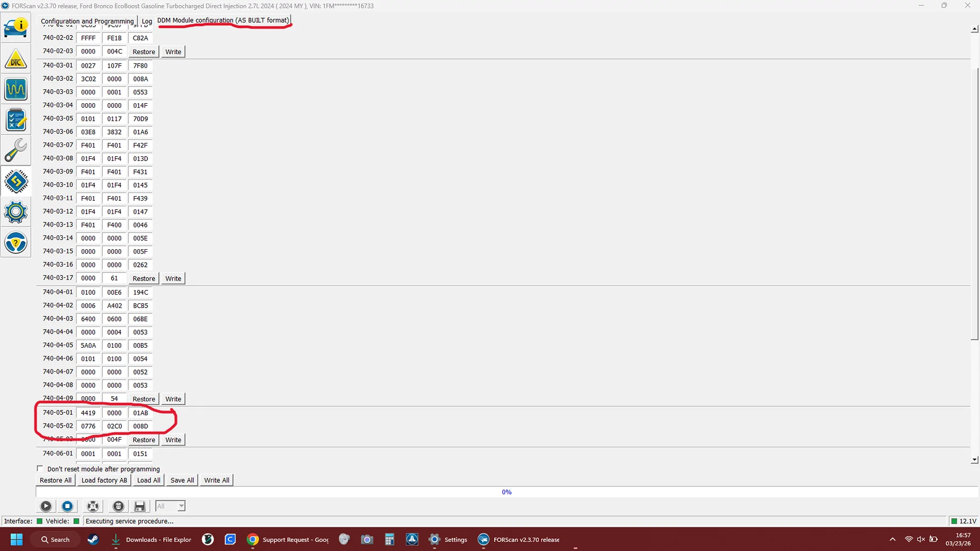The image size is (980, 551).
Task: Click the scrollbar down arrow
Action: (x=974, y=460)
